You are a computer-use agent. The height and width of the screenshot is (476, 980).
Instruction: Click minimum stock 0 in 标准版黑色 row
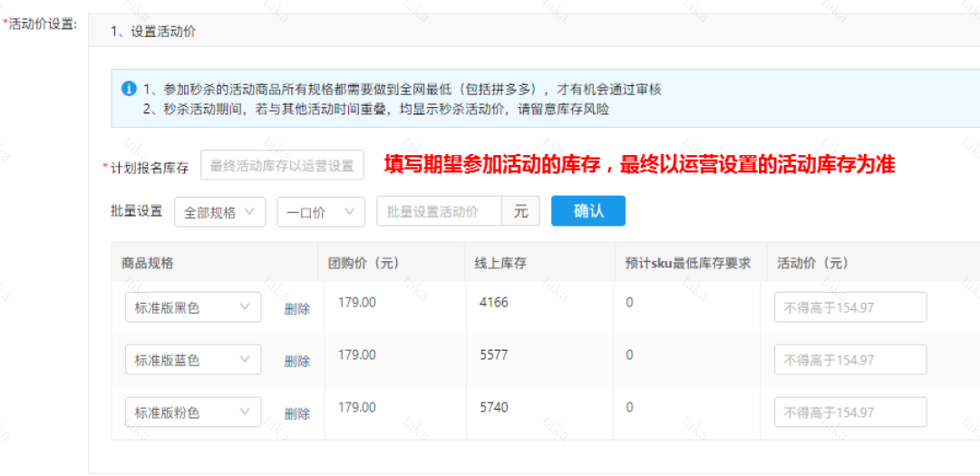[629, 302]
